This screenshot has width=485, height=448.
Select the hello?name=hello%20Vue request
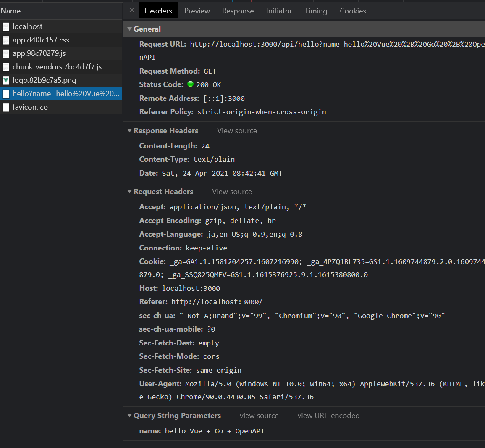61,94
